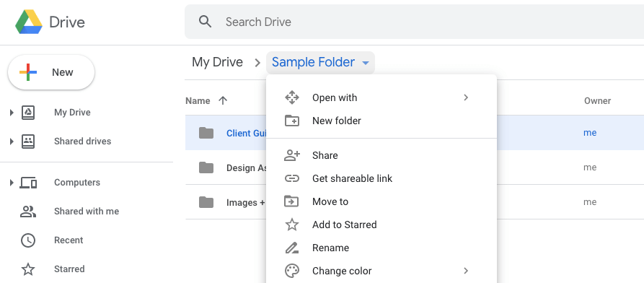This screenshot has height=283, width=644.
Task: Expand the Shared drives tree arrow
Action: click(12, 141)
